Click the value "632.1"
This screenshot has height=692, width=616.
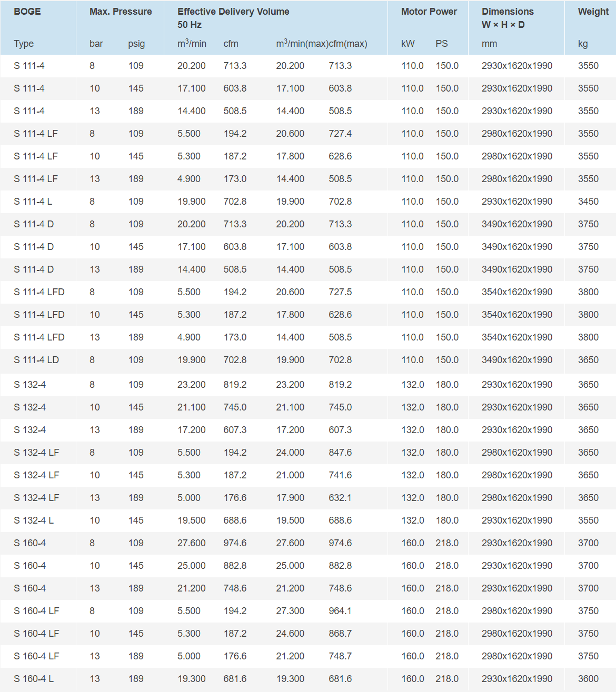[340, 498]
